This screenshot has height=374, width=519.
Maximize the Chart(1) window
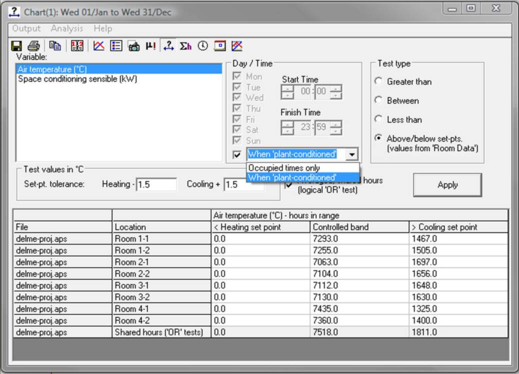point(471,8)
